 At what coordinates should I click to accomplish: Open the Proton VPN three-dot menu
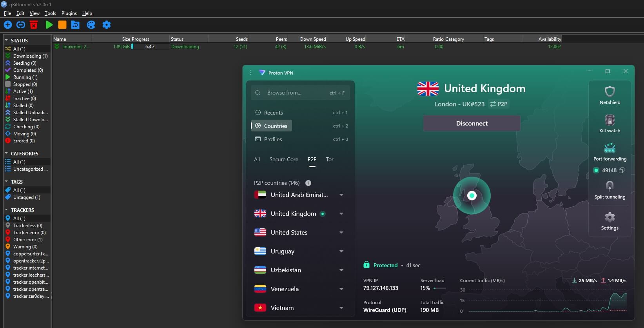[x=251, y=73]
